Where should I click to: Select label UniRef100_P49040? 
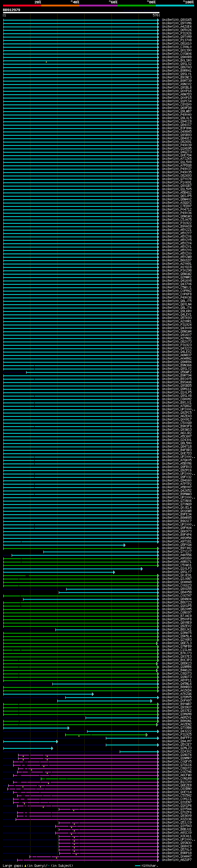coord(177,115)
